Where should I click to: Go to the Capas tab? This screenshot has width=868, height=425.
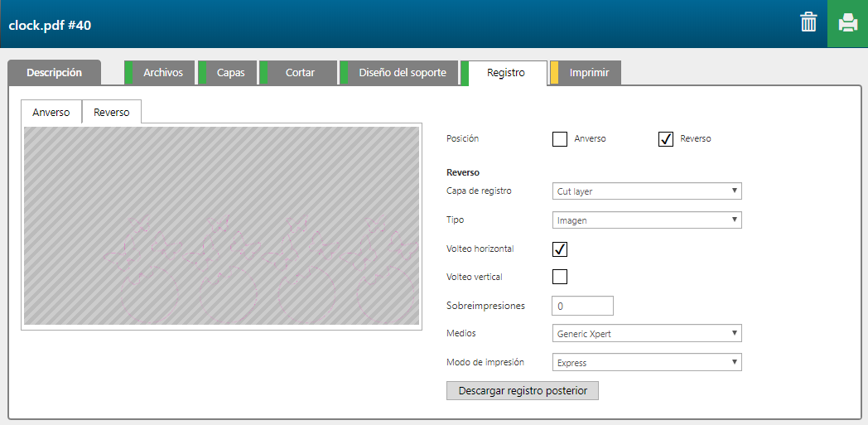tap(230, 73)
